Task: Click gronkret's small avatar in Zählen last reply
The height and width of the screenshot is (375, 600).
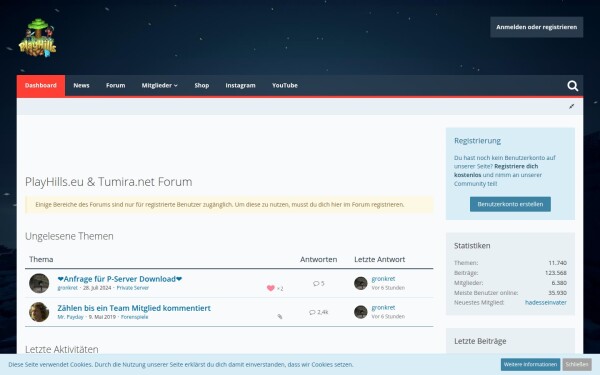Action: (x=361, y=312)
